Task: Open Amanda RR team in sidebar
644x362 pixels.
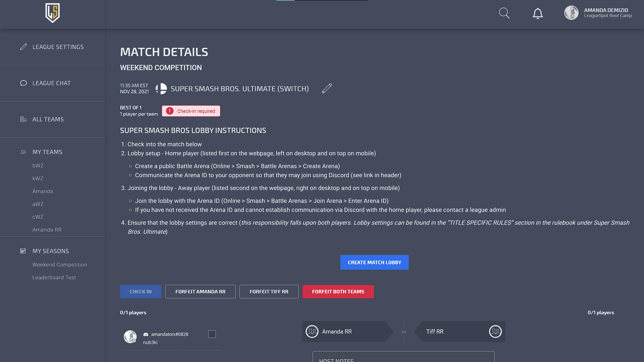Action: (47, 230)
